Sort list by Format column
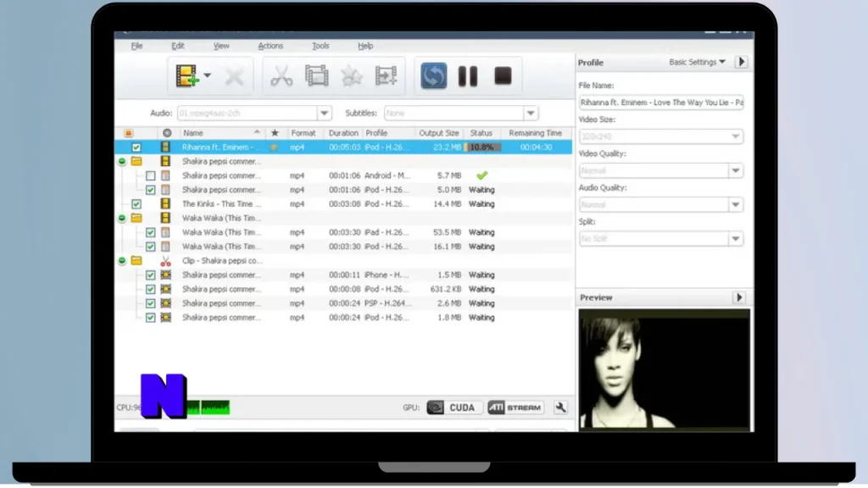868x488 pixels. [x=303, y=133]
